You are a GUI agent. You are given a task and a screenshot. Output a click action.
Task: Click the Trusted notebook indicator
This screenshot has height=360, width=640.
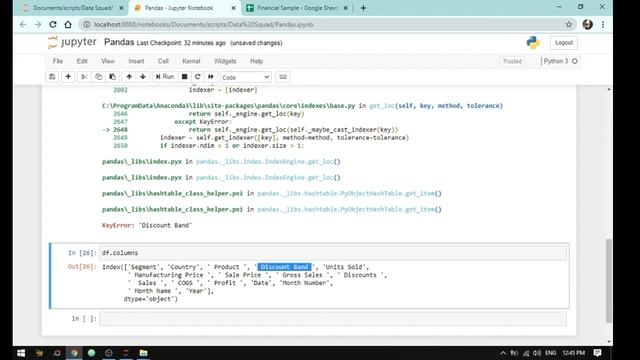coord(512,61)
